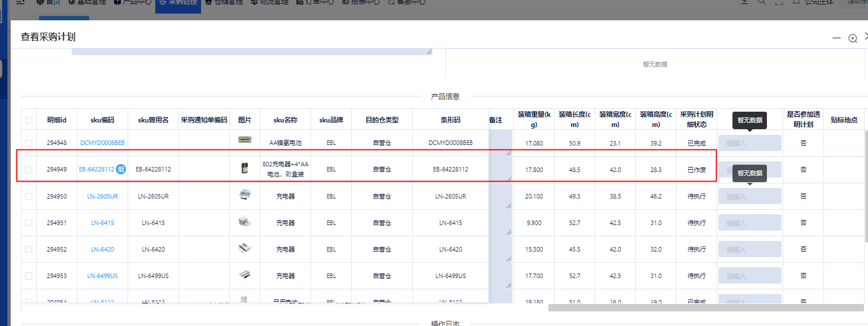Tick the checkbox on the LN-6415 row
This screenshot has height=326, width=868.
[29, 222]
